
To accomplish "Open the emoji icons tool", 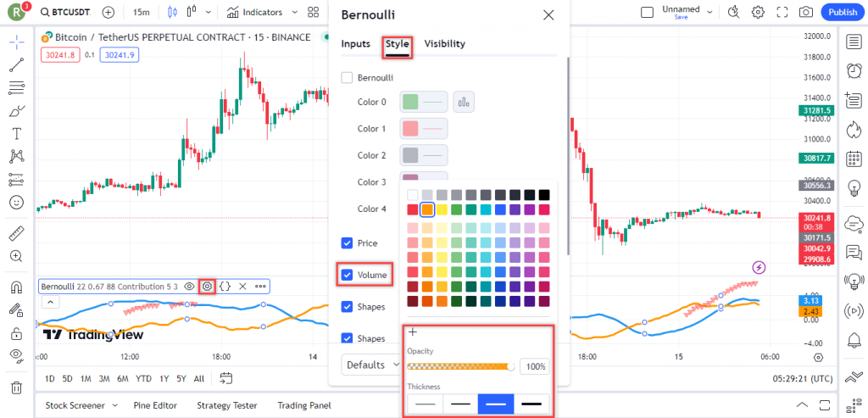I will point(17,203).
